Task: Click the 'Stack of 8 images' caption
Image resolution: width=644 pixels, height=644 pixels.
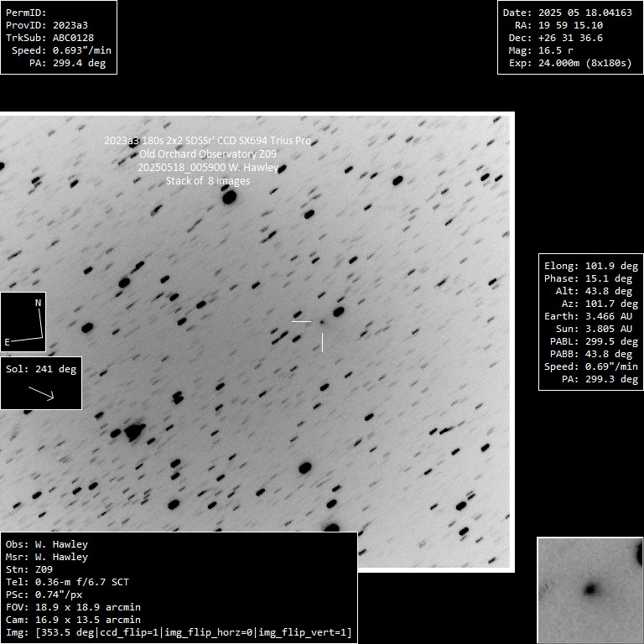Action: (208, 181)
